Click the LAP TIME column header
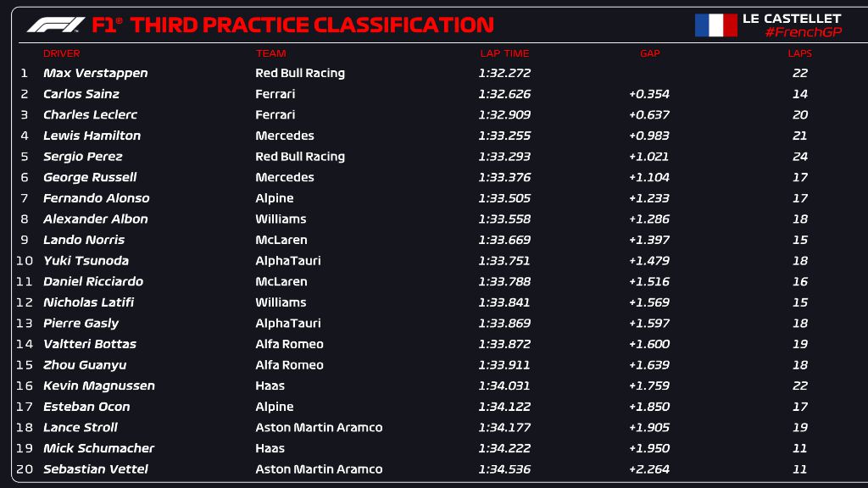Image resolution: width=868 pixels, height=488 pixels. [x=504, y=53]
